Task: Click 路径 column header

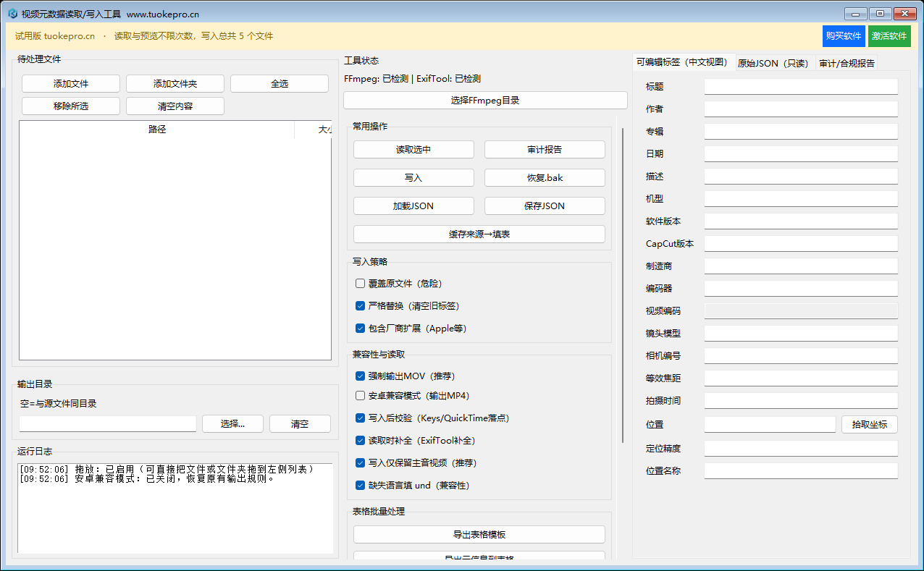Action: point(157,130)
